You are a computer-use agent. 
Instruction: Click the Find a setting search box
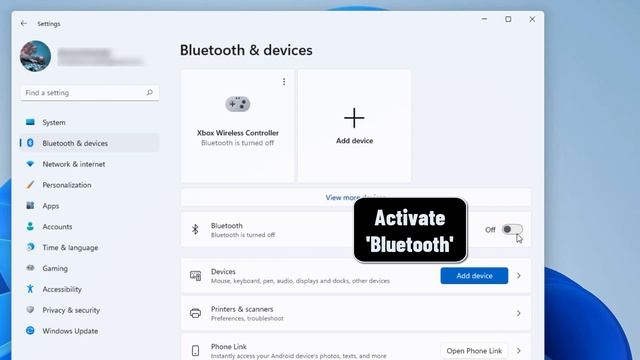89,93
